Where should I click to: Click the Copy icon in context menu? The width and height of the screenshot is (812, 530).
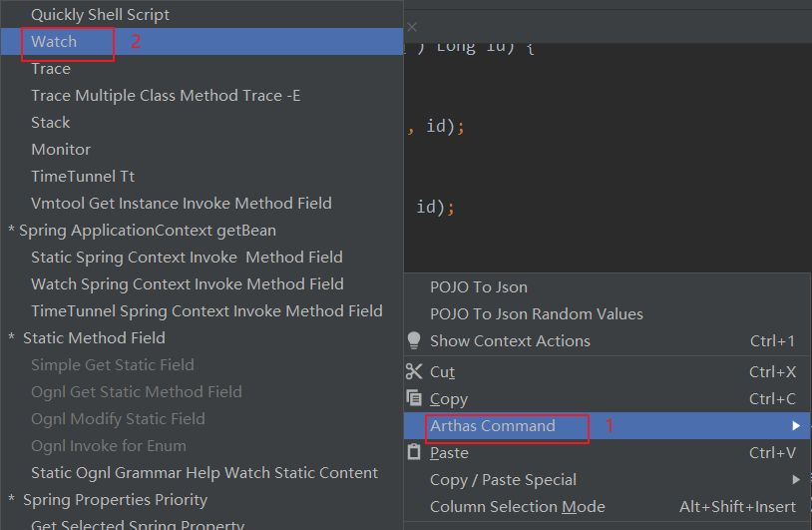tap(414, 398)
